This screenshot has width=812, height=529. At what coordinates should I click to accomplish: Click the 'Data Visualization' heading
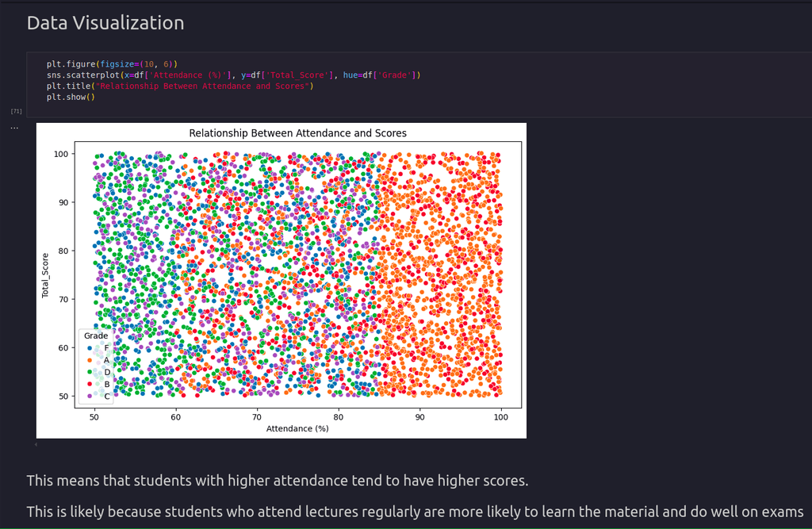[105, 23]
